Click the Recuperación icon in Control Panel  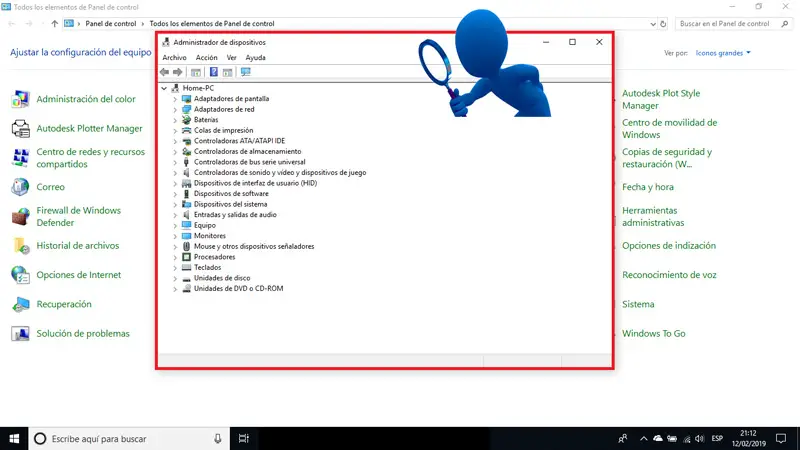20,304
